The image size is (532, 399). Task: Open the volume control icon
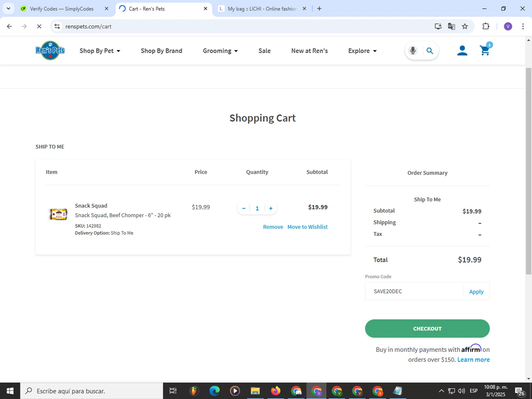tap(461, 391)
